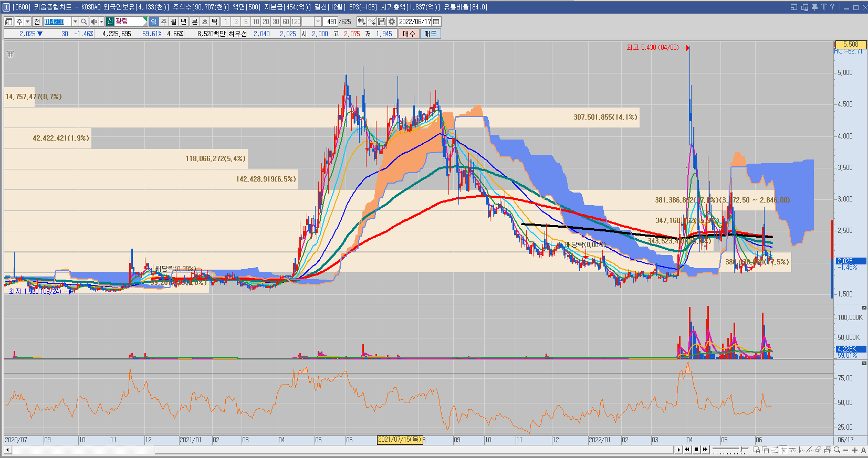Click the 매수 buy button
The height and width of the screenshot is (458, 868).
coord(409,34)
